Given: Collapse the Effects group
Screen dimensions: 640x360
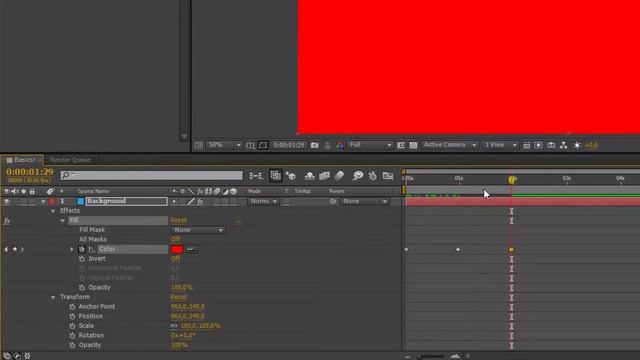Looking at the screenshot, I should pos(53,211).
